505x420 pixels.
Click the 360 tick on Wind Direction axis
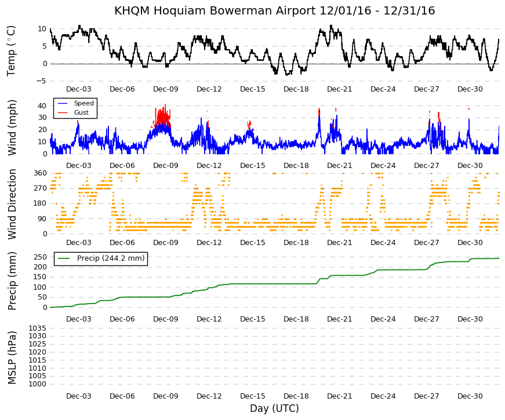(x=40, y=173)
